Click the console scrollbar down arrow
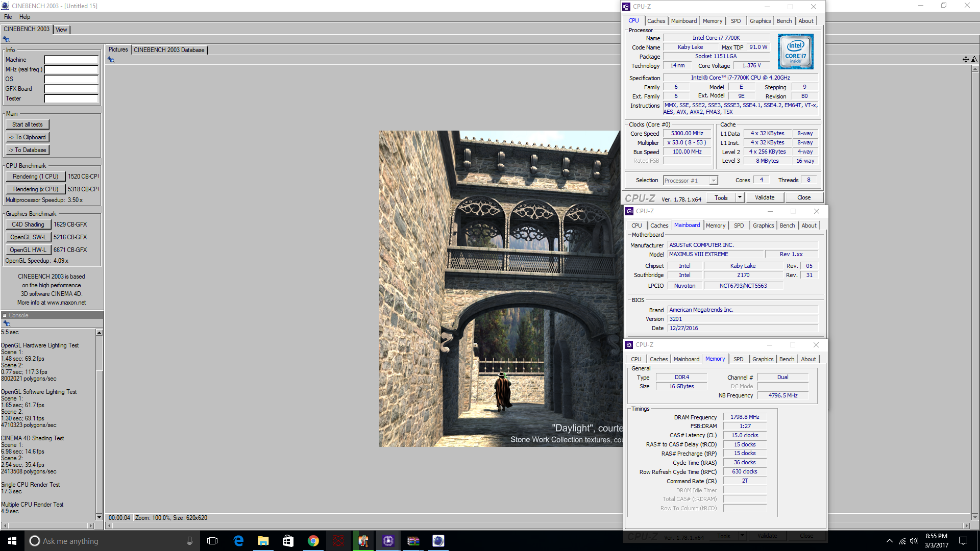 tap(99, 517)
